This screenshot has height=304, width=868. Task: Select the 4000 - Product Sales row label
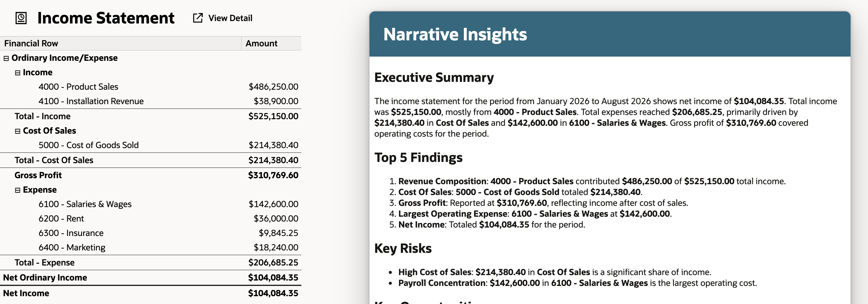78,87
